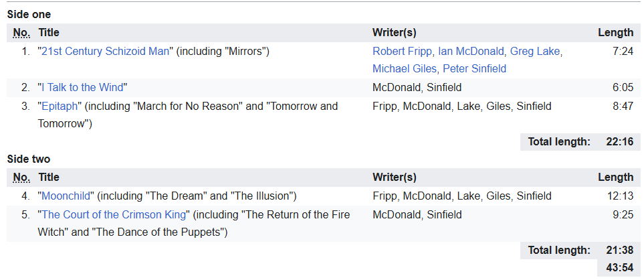Screen dimensions: 644x280
Task: Open the "I Talk to the Wind" link
Action: pyautogui.click(x=83, y=87)
